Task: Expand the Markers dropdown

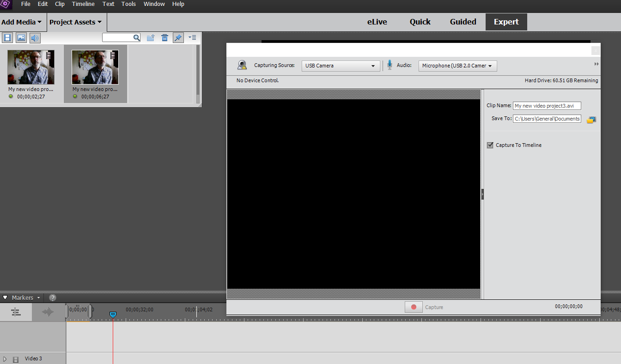Action: 21,297
